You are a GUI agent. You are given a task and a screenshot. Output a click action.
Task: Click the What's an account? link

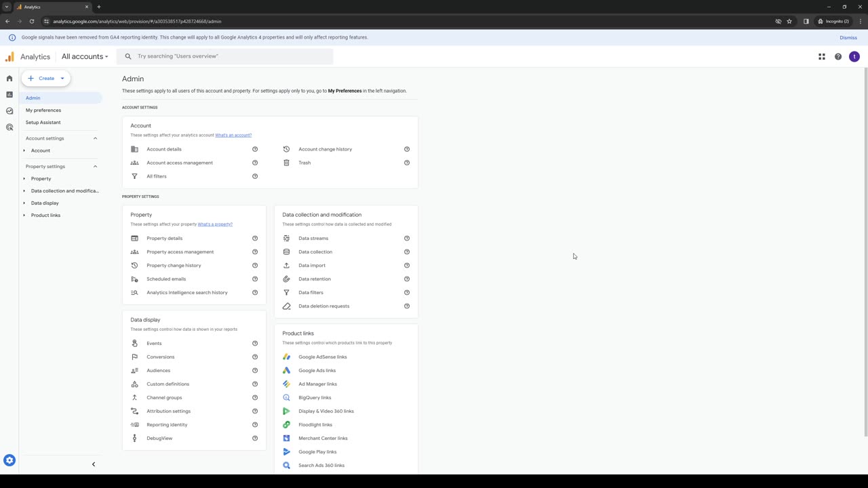pos(233,135)
